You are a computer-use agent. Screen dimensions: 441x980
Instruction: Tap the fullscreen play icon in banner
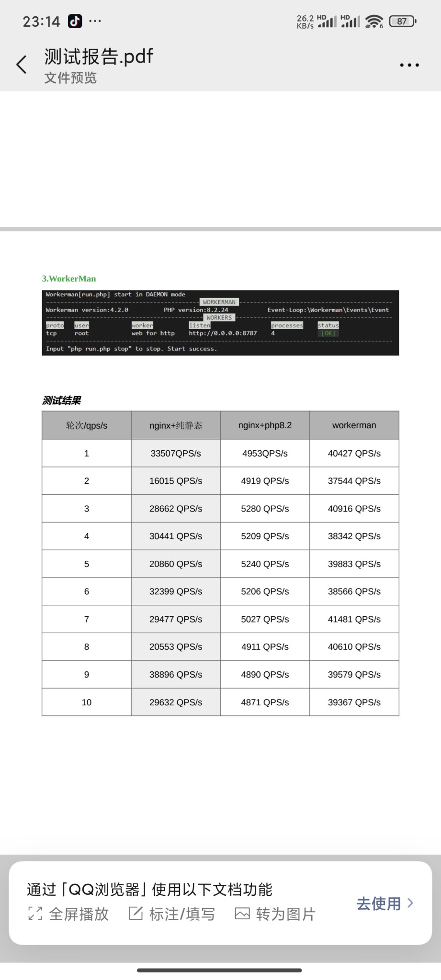(x=35, y=913)
